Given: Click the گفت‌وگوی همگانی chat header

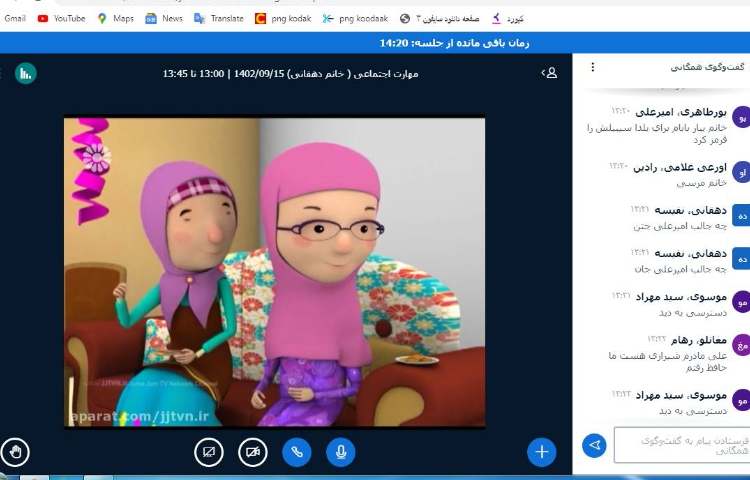Looking at the screenshot, I should 707,67.
